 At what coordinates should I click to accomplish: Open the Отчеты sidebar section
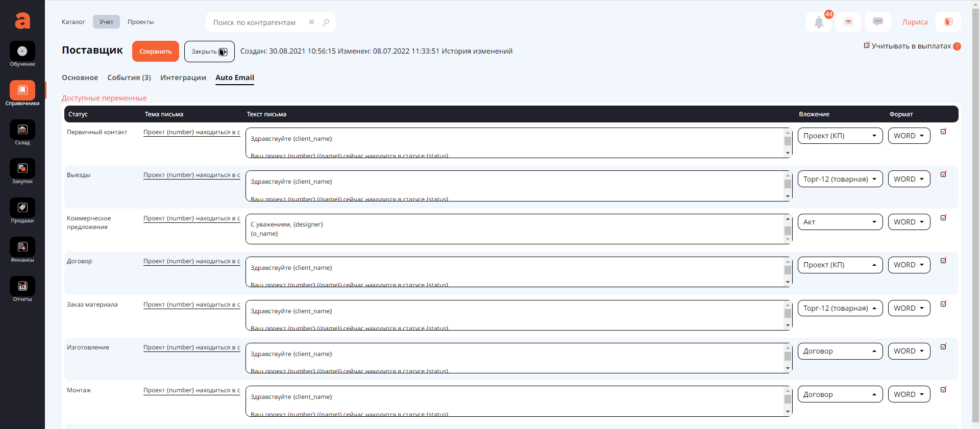click(x=22, y=289)
